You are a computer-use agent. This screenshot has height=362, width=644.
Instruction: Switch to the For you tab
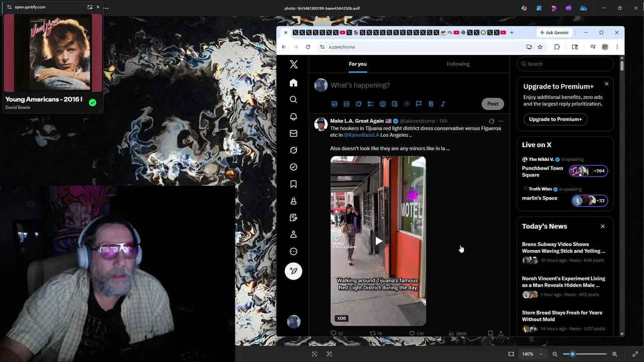[358, 64]
